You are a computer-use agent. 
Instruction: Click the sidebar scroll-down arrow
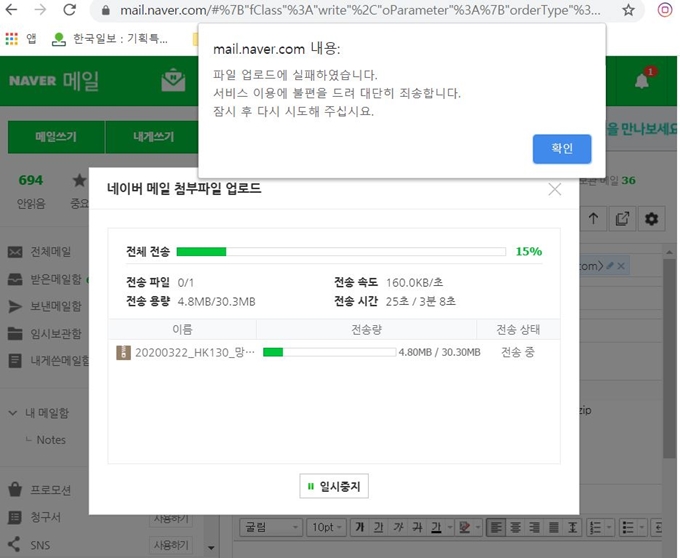(211, 548)
